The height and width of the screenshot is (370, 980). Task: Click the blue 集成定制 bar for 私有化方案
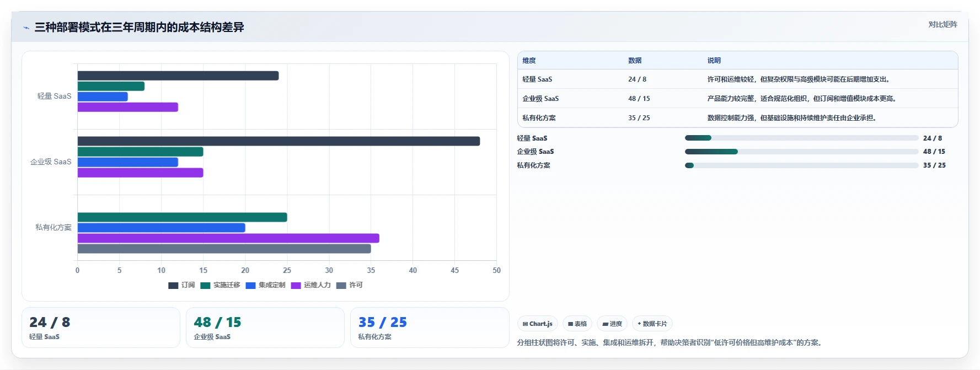coord(161,228)
